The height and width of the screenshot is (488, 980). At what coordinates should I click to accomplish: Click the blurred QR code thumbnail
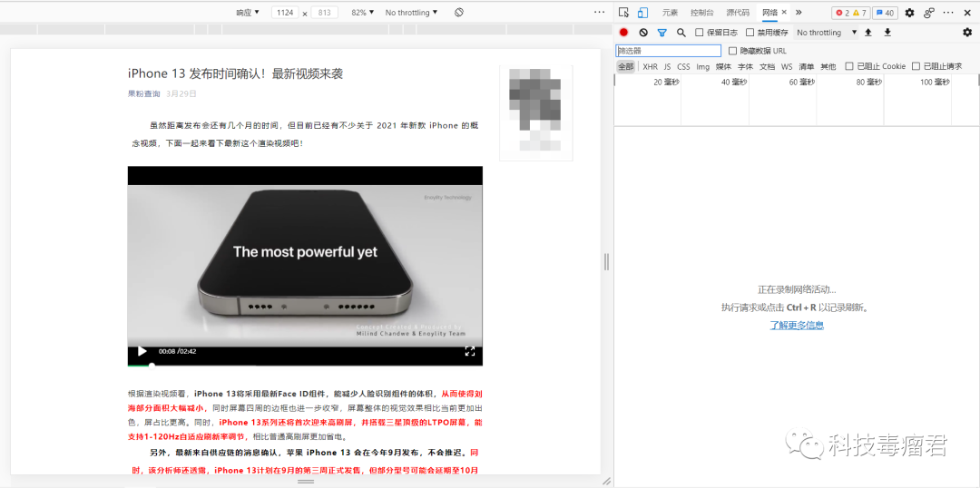click(535, 112)
